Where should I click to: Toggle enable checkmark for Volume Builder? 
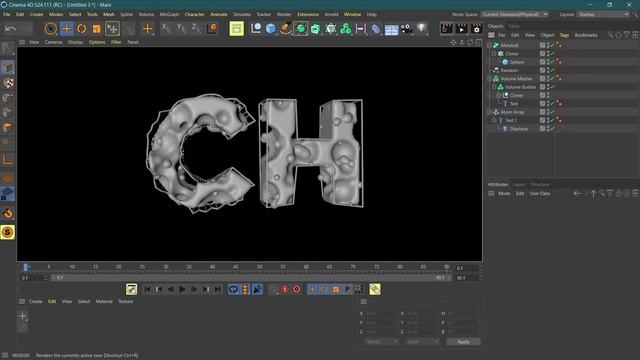point(552,87)
